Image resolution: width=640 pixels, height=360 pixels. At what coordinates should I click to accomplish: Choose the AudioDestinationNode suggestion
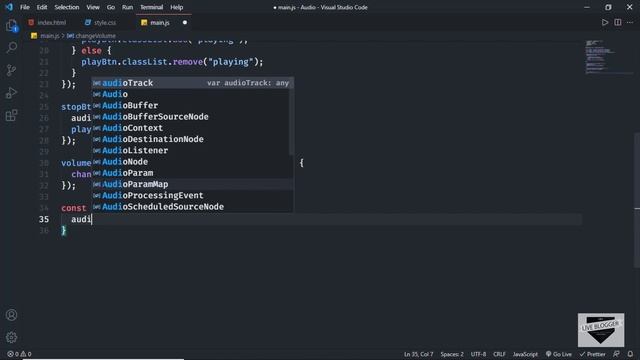click(192, 139)
